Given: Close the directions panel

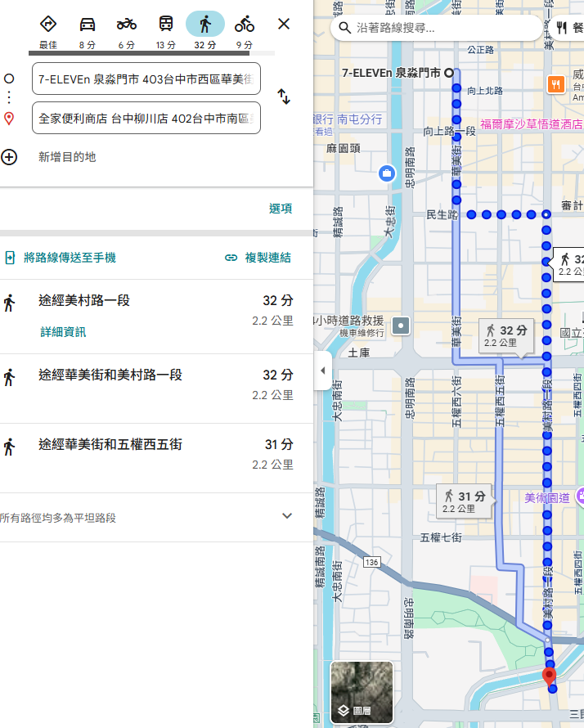Looking at the screenshot, I should pyautogui.click(x=284, y=24).
